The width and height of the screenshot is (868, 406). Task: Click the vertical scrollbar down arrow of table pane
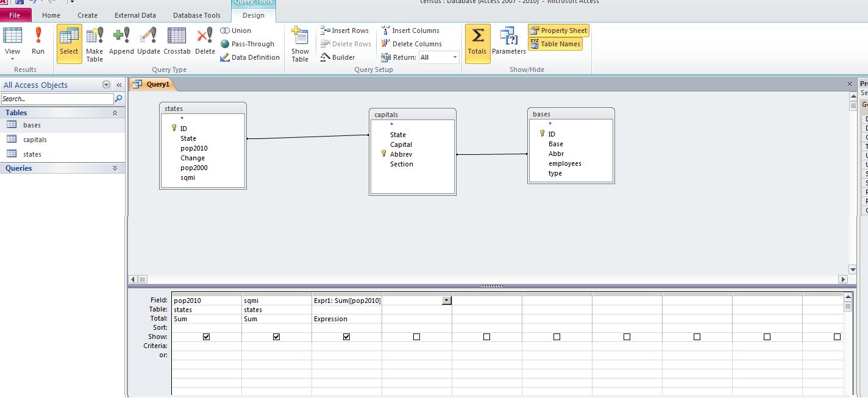tap(853, 269)
